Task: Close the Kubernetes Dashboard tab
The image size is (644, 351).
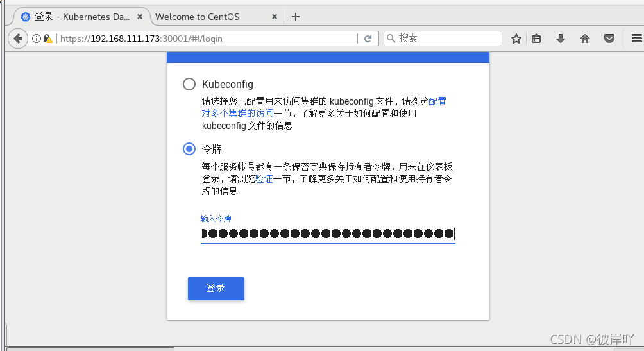Action: [140, 17]
